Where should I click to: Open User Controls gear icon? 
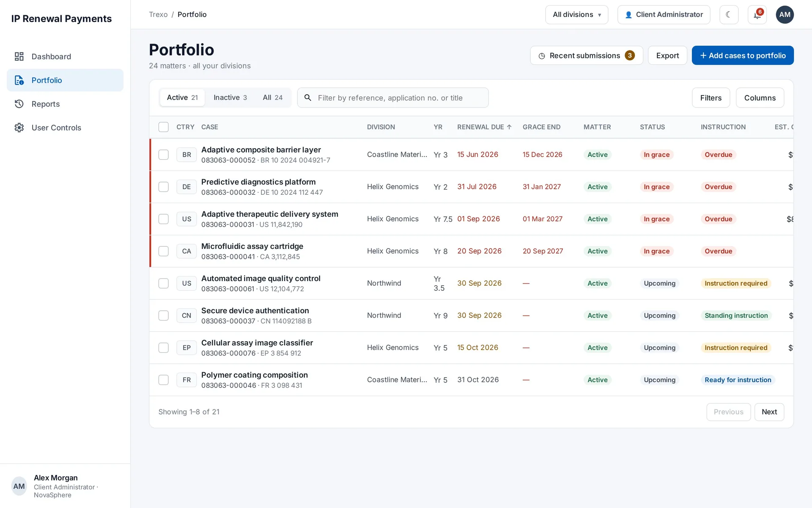click(x=19, y=127)
